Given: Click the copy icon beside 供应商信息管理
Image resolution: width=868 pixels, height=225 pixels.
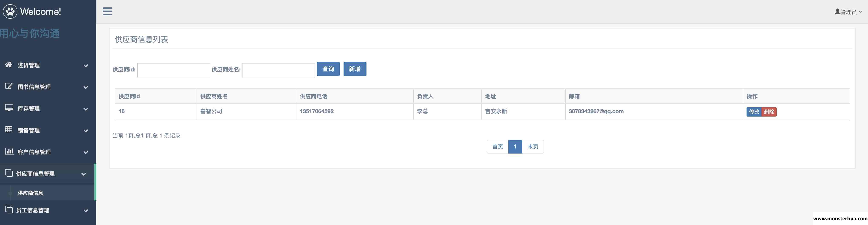Looking at the screenshot, I should 9,173.
